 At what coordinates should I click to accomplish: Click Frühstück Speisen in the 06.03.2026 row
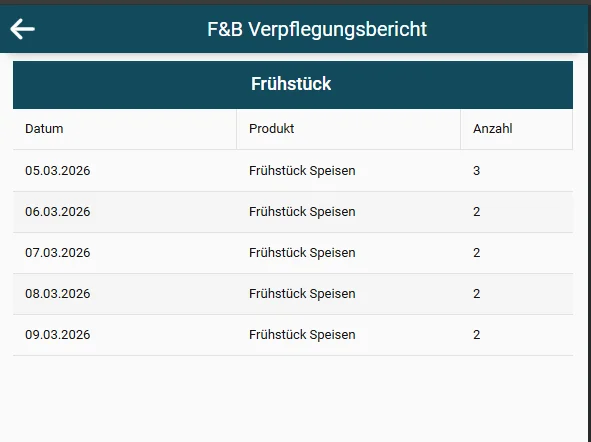pos(302,212)
